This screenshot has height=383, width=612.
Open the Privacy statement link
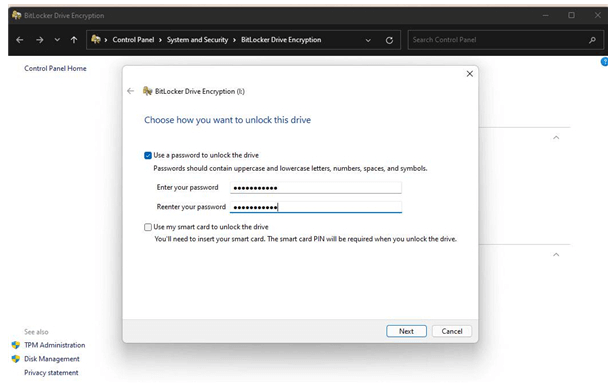[x=51, y=373]
